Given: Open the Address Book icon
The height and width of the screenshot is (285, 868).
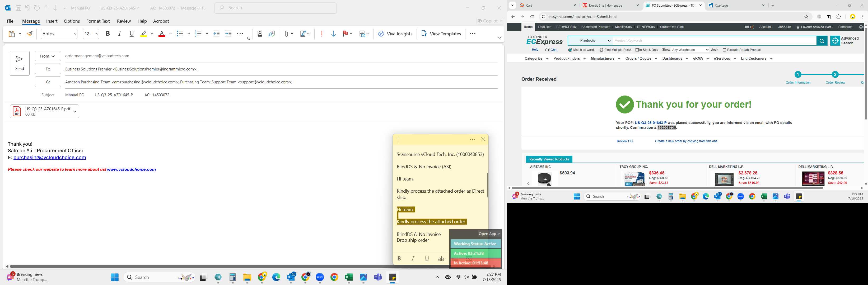Looking at the screenshot, I should point(260,34).
